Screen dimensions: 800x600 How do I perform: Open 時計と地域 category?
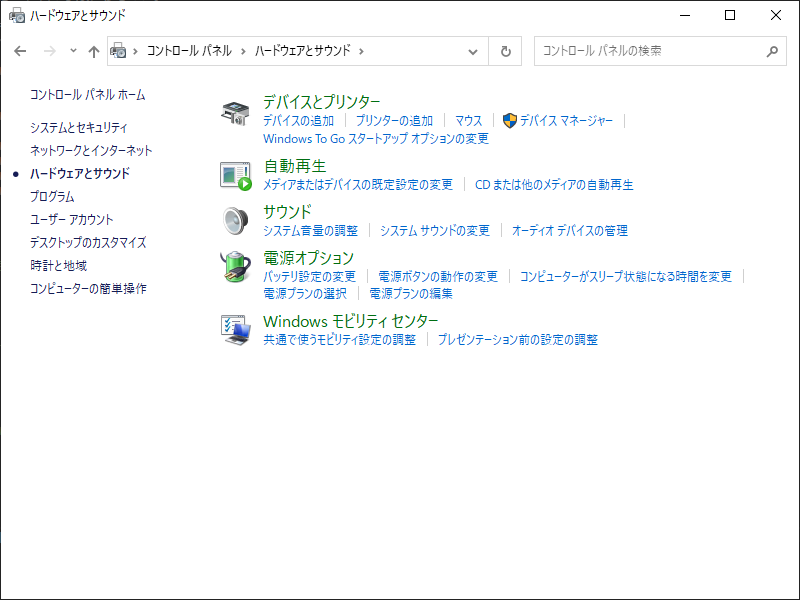point(59,265)
